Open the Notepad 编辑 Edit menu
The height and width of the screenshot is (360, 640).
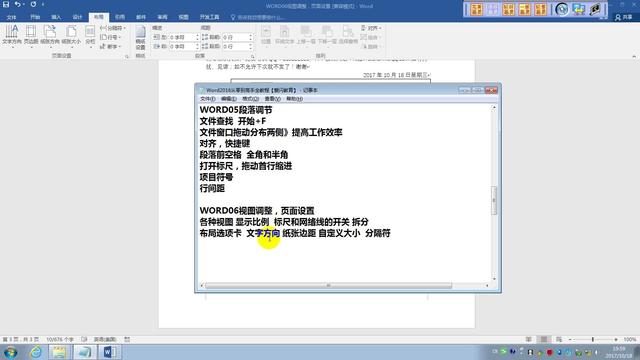coord(229,99)
